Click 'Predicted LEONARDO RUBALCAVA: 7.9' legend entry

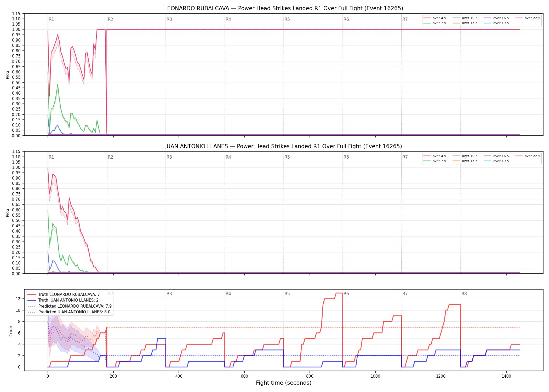pyautogui.click(x=70, y=306)
